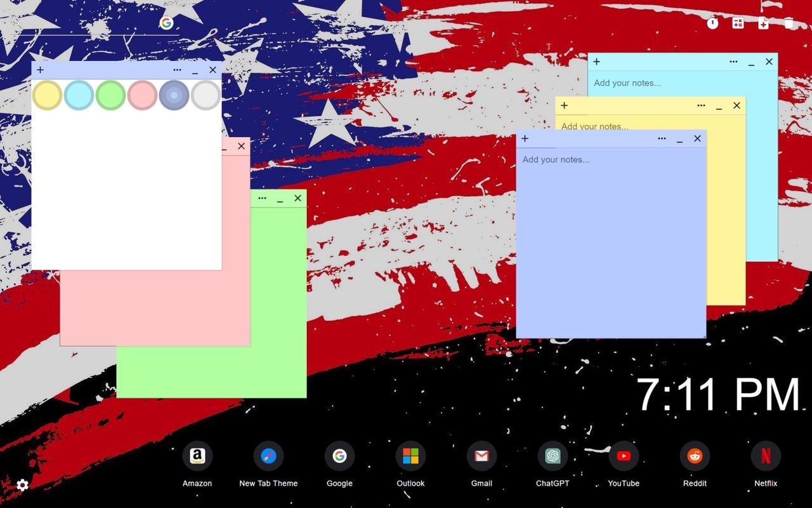Click the cyan note's text area
Screen dimensions: 812x508
coord(683,83)
